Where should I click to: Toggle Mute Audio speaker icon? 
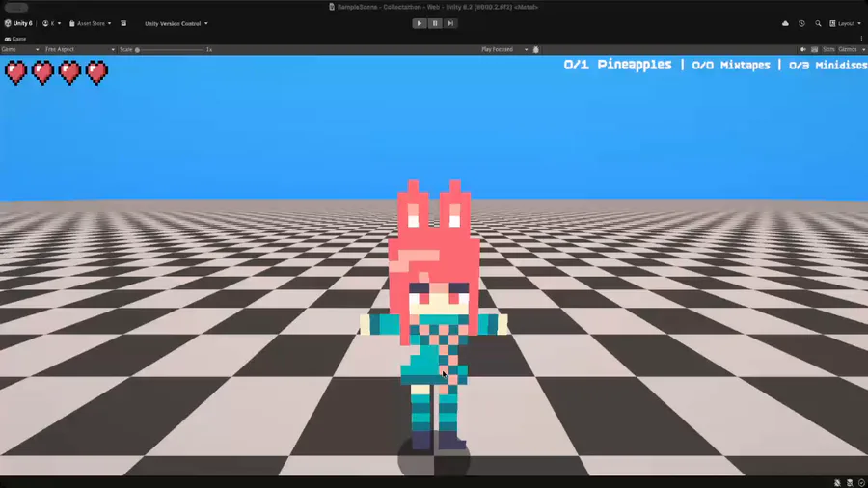pyautogui.click(x=802, y=49)
